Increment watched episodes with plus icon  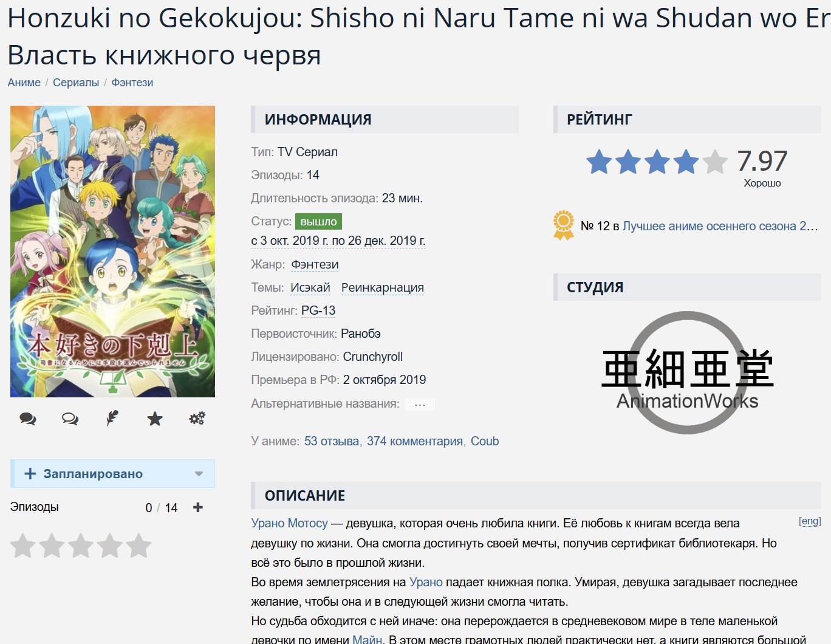pyautogui.click(x=198, y=507)
